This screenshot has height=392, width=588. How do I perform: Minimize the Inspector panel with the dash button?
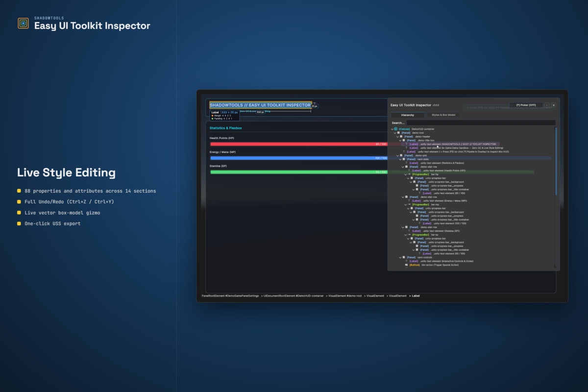click(547, 105)
